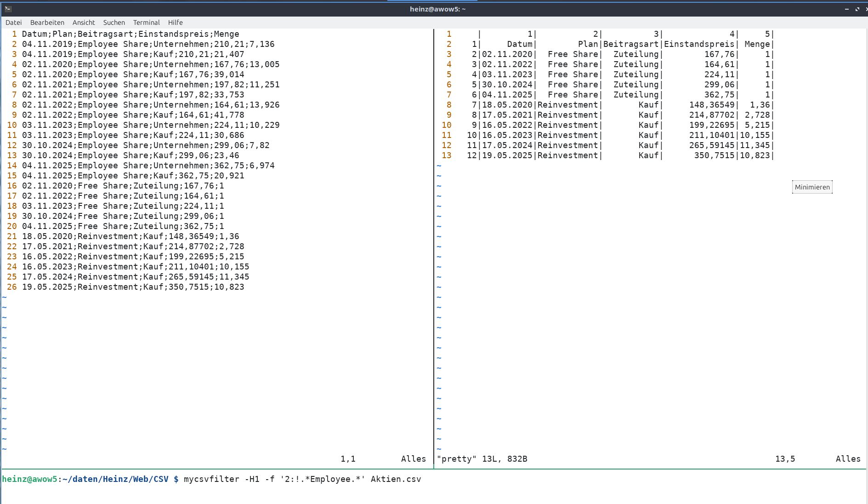The width and height of the screenshot is (868, 504).
Task: Click the terminal icon in the title bar
Action: point(8,9)
